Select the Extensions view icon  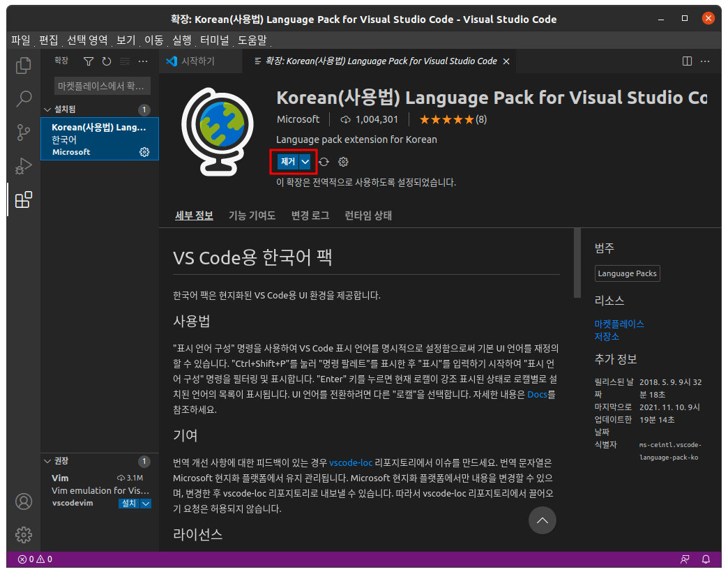[x=23, y=199]
